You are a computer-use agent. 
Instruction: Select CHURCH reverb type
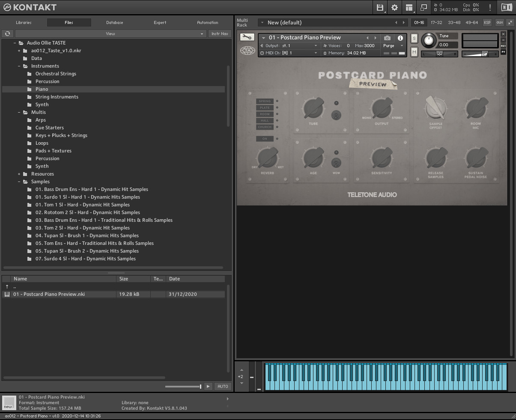click(265, 127)
